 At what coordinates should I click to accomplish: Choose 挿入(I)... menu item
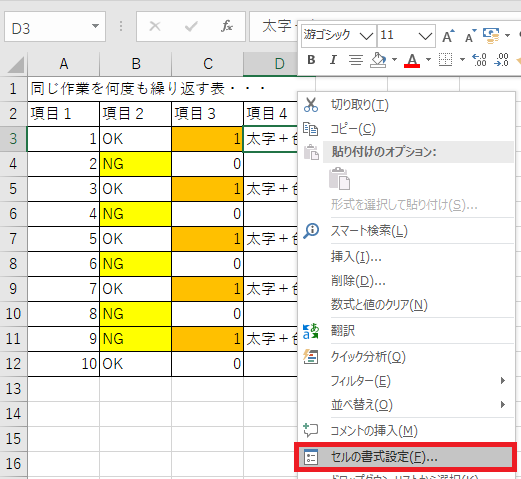pos(406,256)
